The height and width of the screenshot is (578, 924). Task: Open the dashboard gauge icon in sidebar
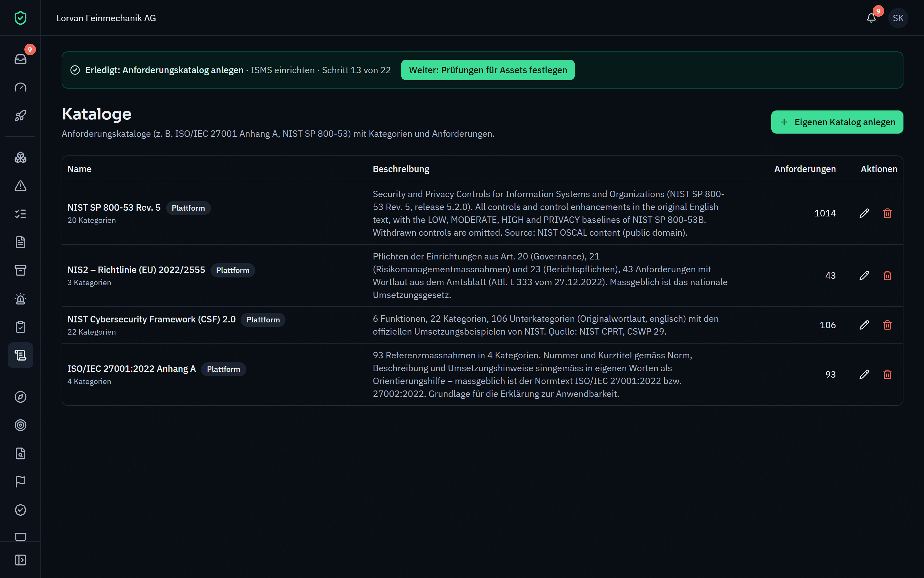click(x=20, y=87)
